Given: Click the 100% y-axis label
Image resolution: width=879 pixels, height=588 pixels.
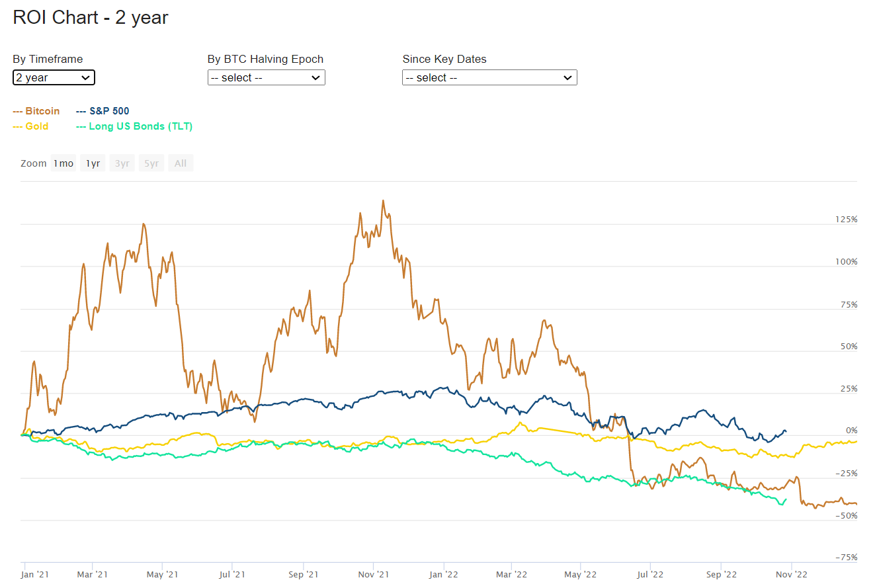Looking at the screenshot, I should [x=846, y=262].
